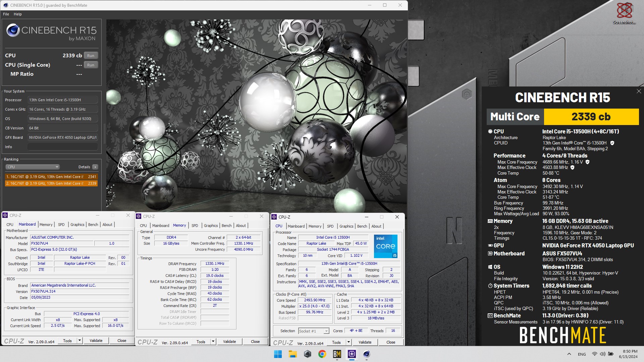Open the Ranking CPU dropdown
This screenshot has height=362, width=644.
(33, 167)
